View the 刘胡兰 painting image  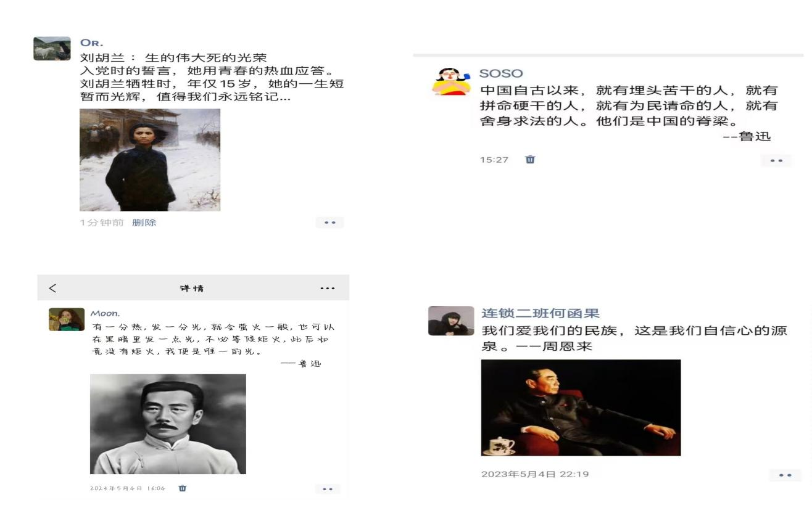pyautogui.click(x=150, y=160)
